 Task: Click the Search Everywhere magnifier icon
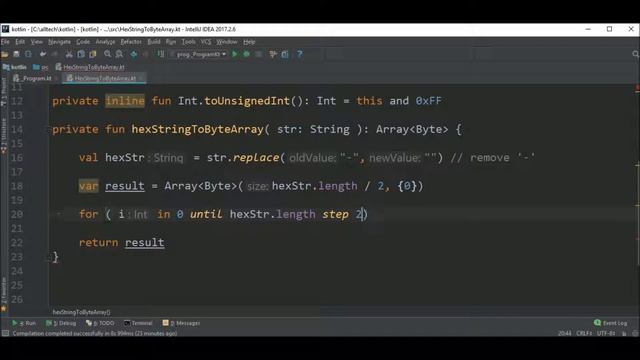635,54
